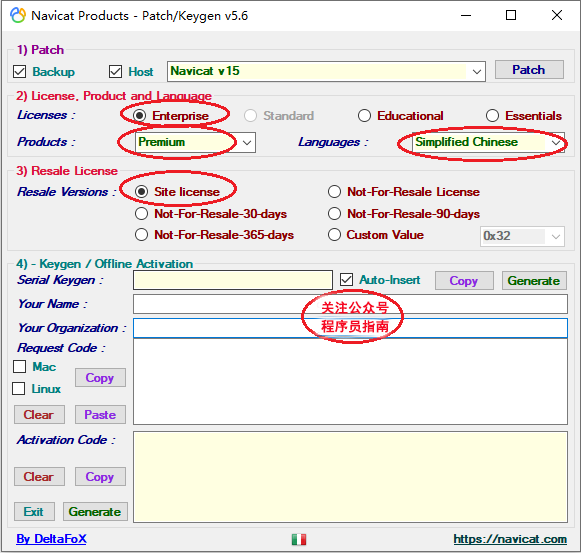
Task: Click the Patch button
Action: [x=529, y=70]
